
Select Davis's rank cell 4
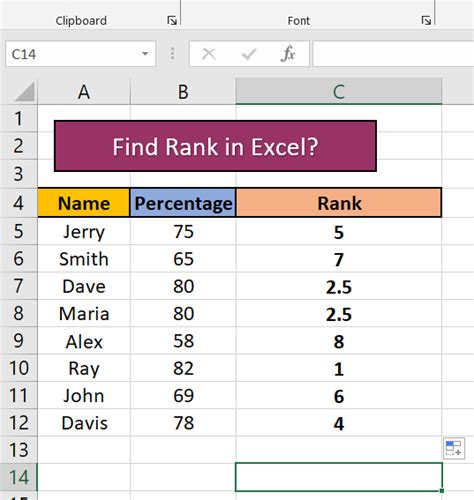339,423
